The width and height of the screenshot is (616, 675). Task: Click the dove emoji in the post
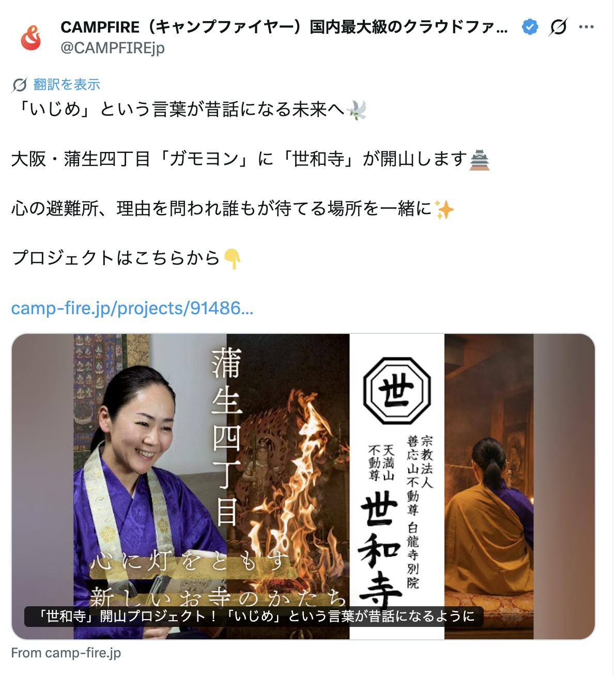point(357,110)
